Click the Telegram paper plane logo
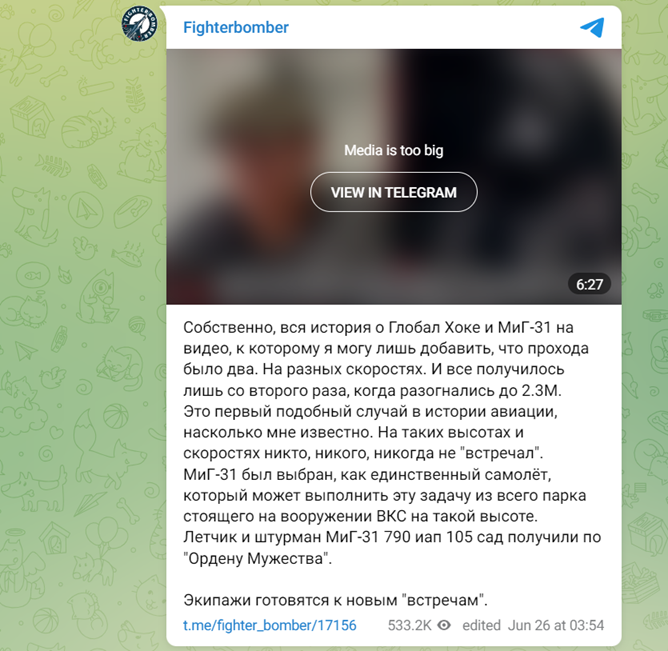The image size is (668, 651). (x=592, y=27)
